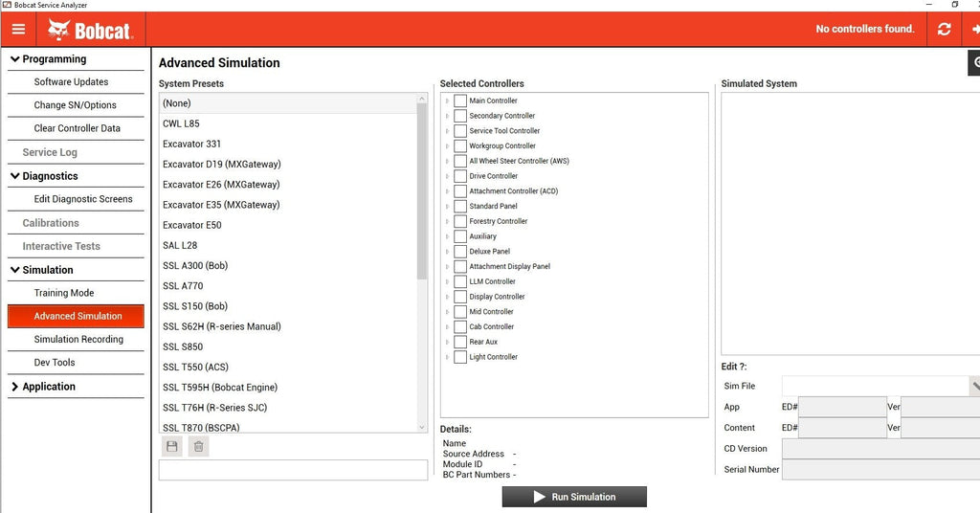Click the Bobcat logo
This screenshot has width=980, height=513.
91,30
